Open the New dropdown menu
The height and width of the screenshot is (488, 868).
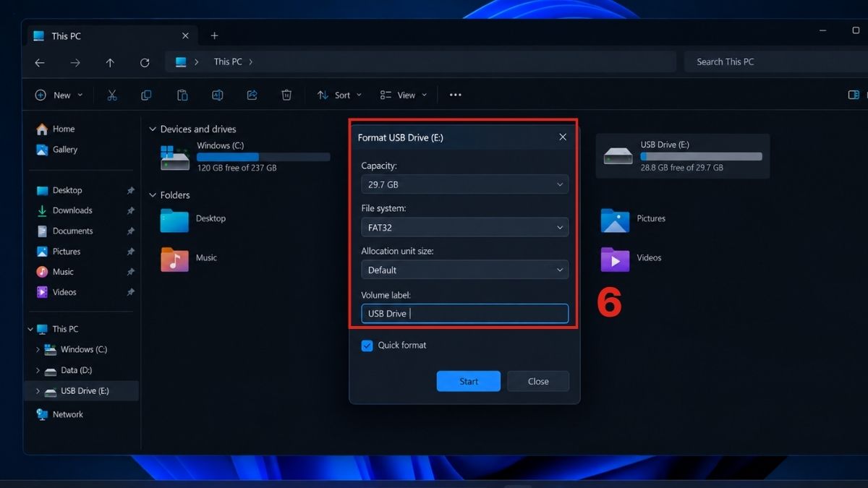click(x=59, y=95)
